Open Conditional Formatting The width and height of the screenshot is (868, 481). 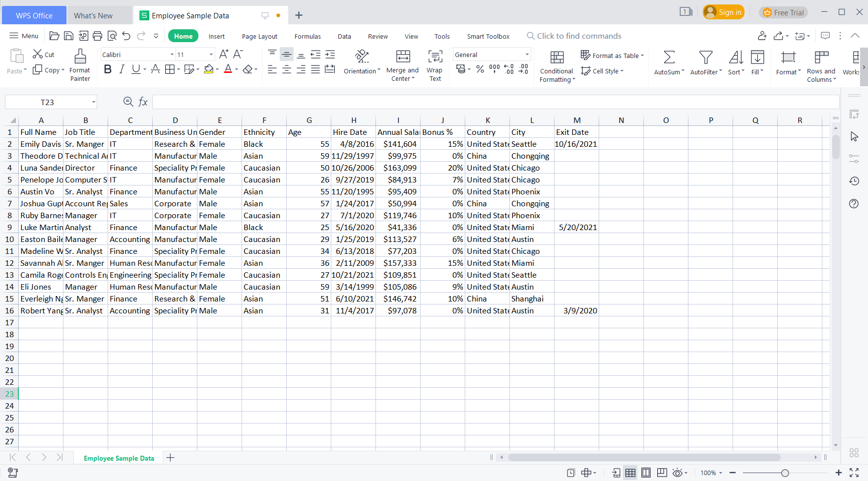[556, 64]
